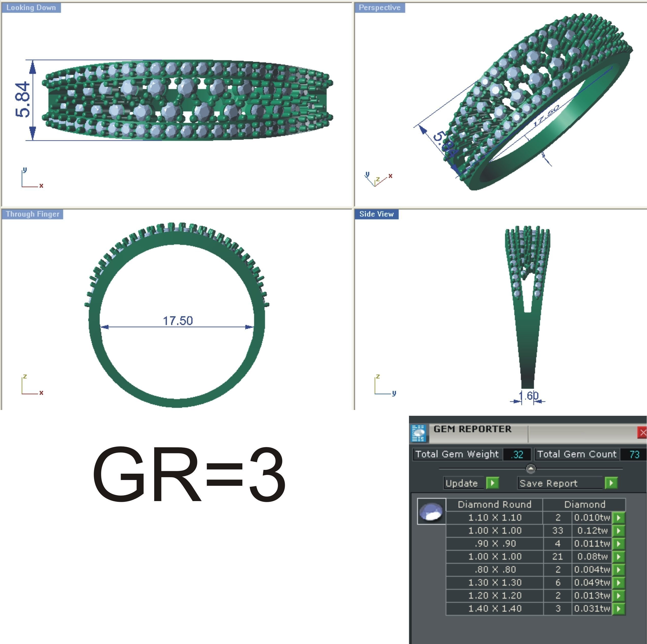Select the round diamond gem thumbnail
Viewport: 647px width, 644px height.
(x=431, y=511)
